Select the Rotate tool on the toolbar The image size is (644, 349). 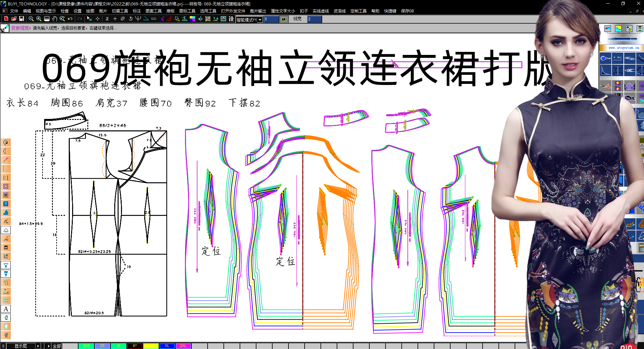point(130,19)
